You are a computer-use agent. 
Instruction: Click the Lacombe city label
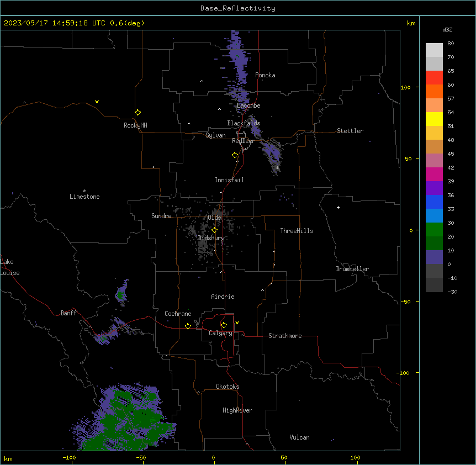[x=248, y=105]
